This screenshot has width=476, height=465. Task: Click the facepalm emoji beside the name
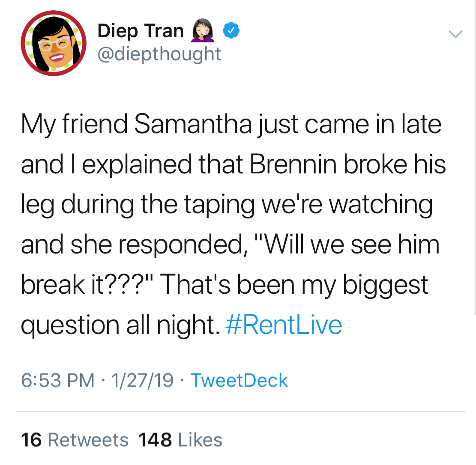click(203, 31)
